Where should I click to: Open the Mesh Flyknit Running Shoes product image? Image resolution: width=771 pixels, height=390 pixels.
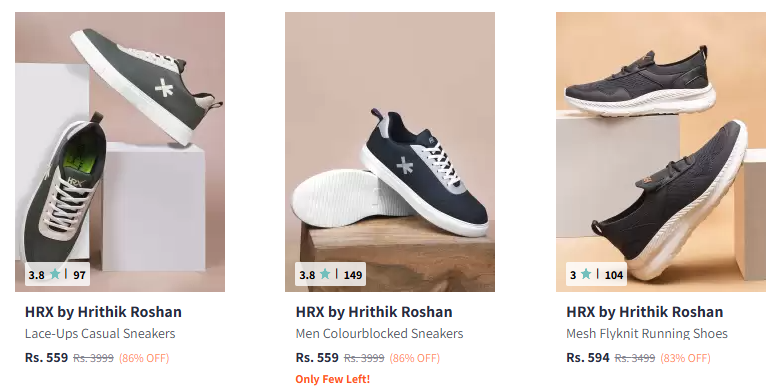click(x=661, y=152)
